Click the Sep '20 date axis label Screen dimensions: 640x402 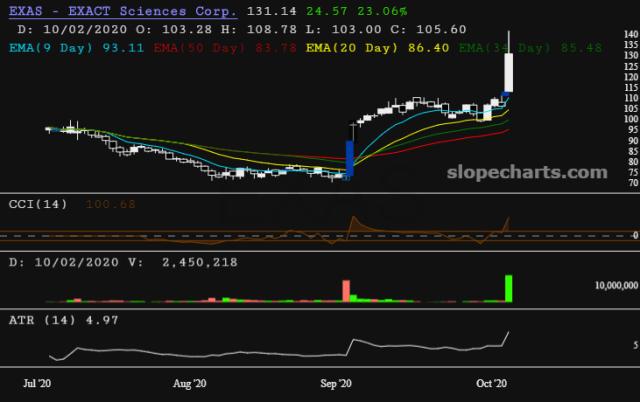point(340,383)
